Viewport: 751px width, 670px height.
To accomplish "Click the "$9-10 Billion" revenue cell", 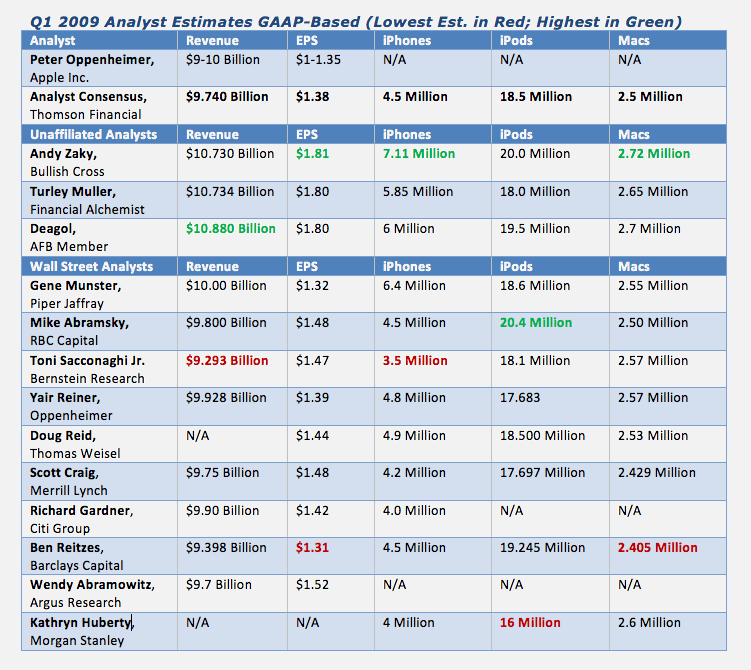I will (223, 59).
